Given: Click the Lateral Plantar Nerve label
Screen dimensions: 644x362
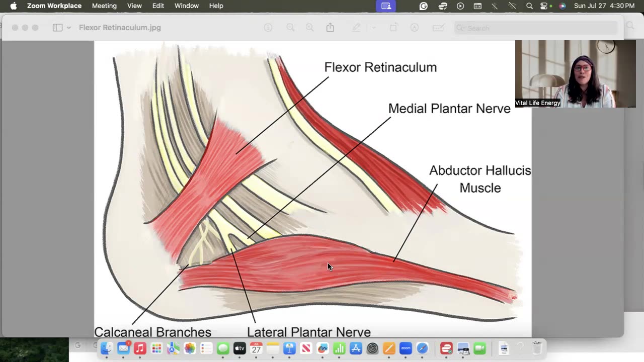Looking at the screenshot, I should pyautogui.click(x=309, y=332).
